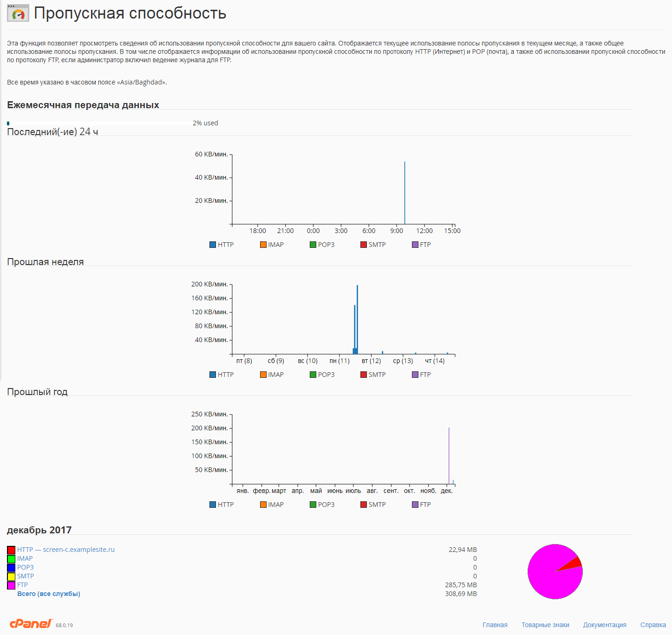Click the bandwidth gauge icon beside the title
672x635 pixels.
[18, 13]
